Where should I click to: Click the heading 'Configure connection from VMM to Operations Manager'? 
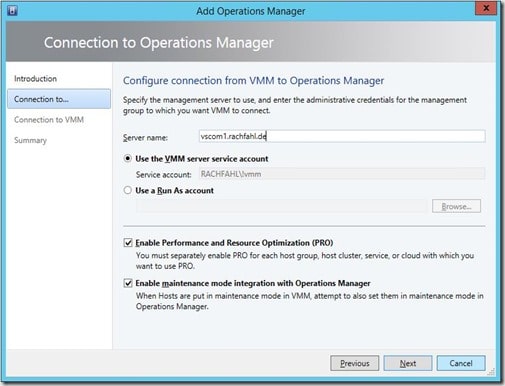pos(253,81)
